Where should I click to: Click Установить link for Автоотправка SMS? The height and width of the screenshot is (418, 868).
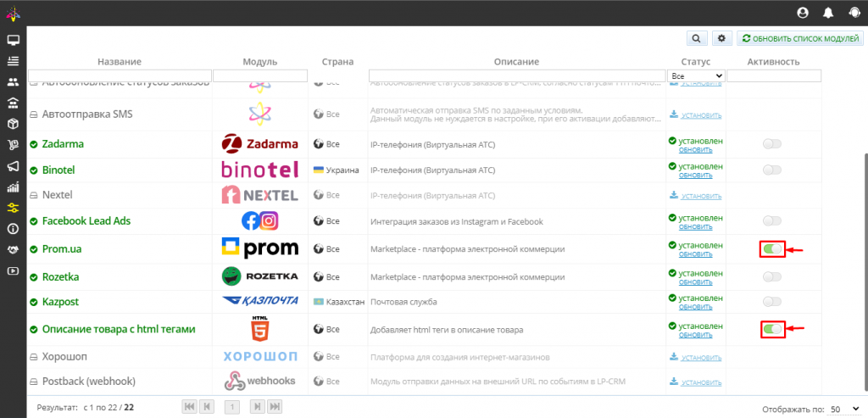[701, 115]
